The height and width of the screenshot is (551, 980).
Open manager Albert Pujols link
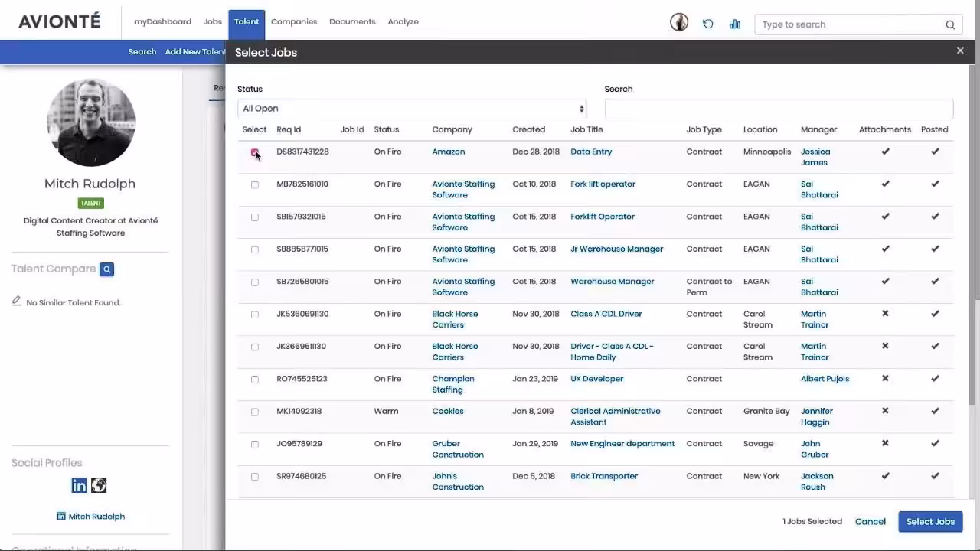pyautogui.click(x=825, y=379)
